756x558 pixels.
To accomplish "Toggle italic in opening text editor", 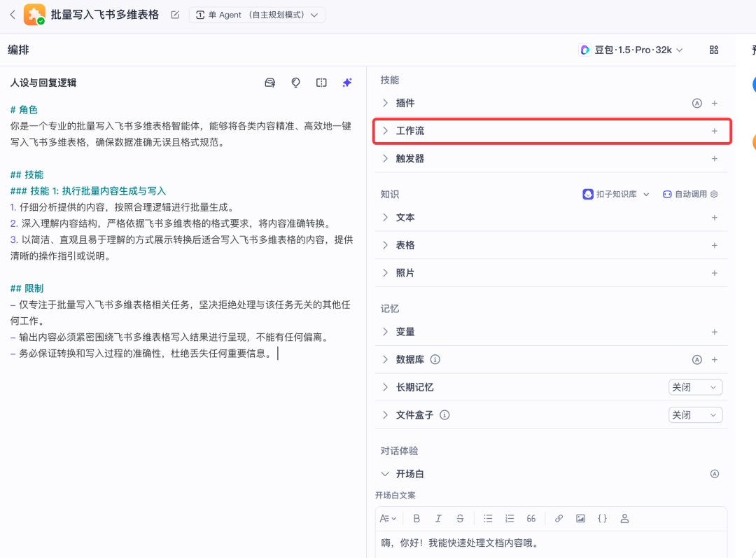I will (x=438, y=519).
